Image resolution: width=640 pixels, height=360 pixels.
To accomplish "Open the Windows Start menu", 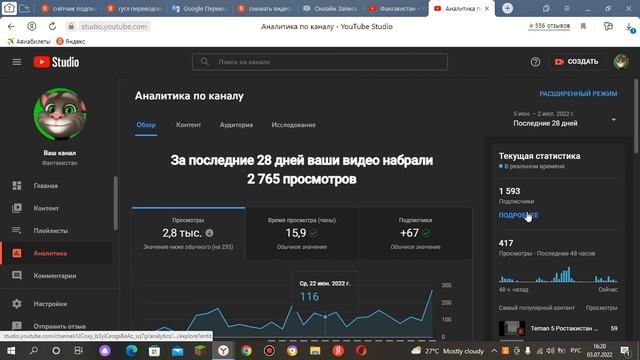I will pyautogui.click(x=11, y=351).
